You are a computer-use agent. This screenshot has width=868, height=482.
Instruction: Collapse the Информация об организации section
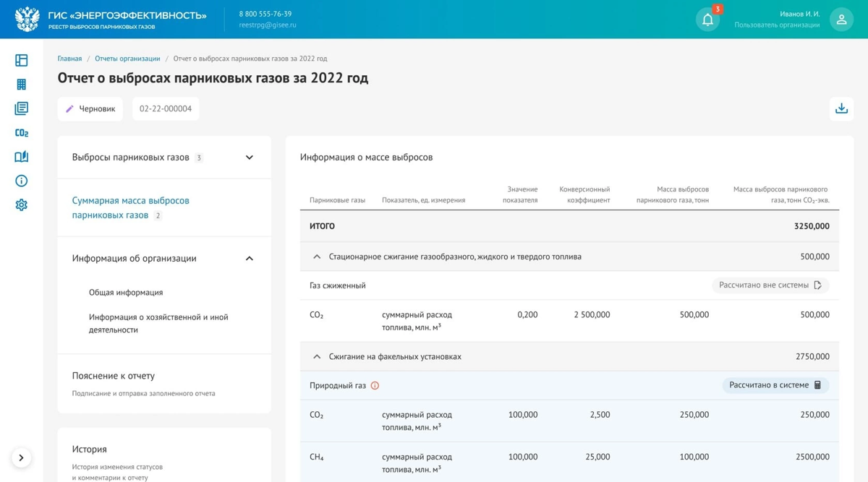(249, 258)
